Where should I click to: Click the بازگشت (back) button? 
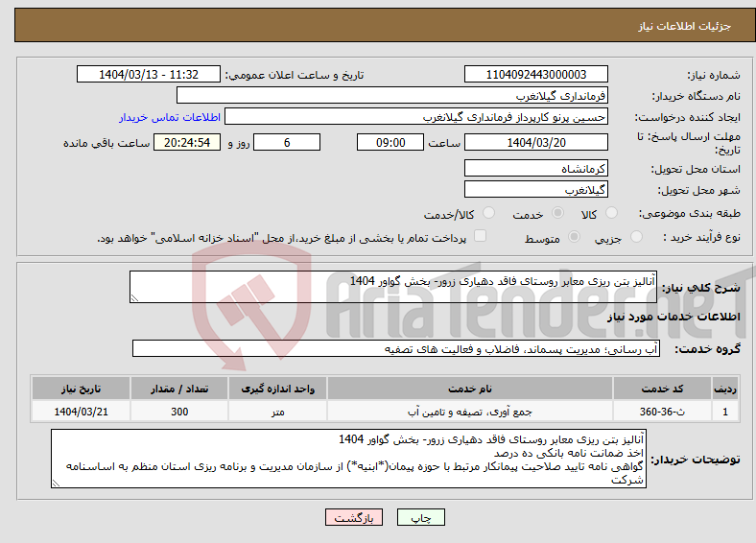click(354, 517)
